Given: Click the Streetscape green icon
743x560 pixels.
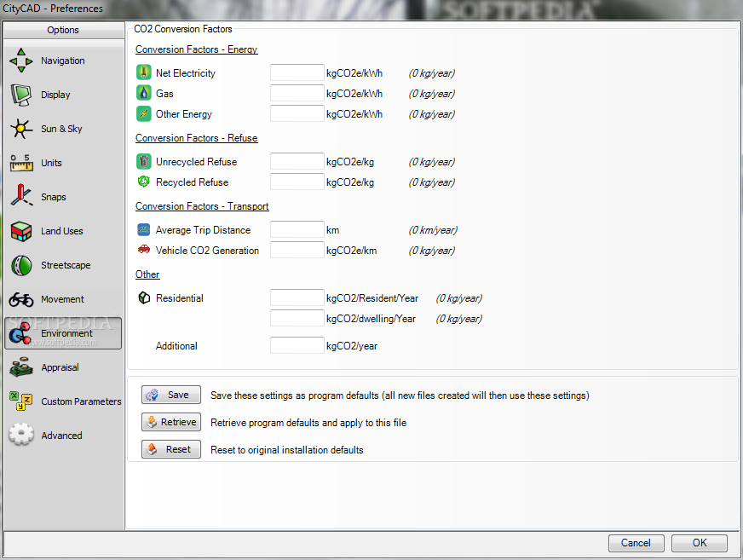Looking at the screenshot, I should (20, 266).
